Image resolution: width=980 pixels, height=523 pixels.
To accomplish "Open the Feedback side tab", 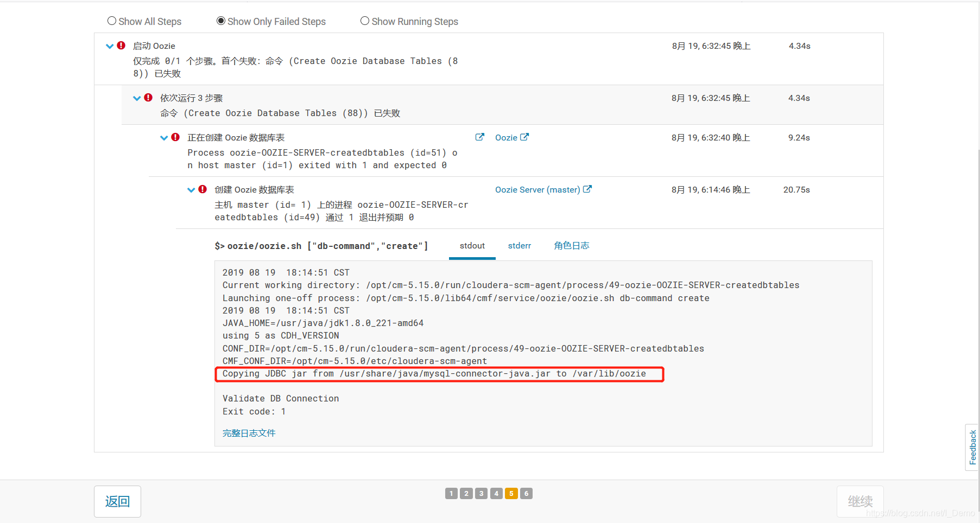I will pyautogui.click(x=972, y=448).
